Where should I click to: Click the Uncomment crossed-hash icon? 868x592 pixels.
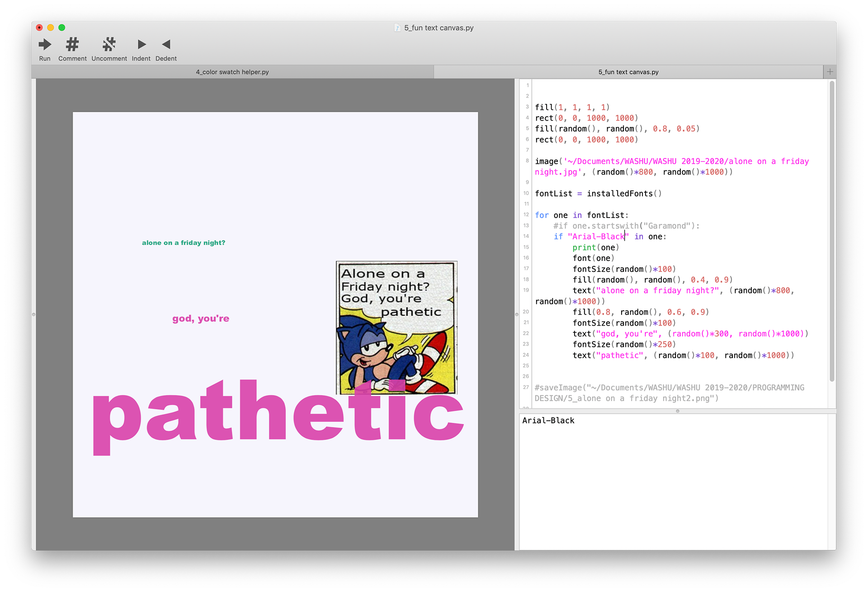coord(109,44)
